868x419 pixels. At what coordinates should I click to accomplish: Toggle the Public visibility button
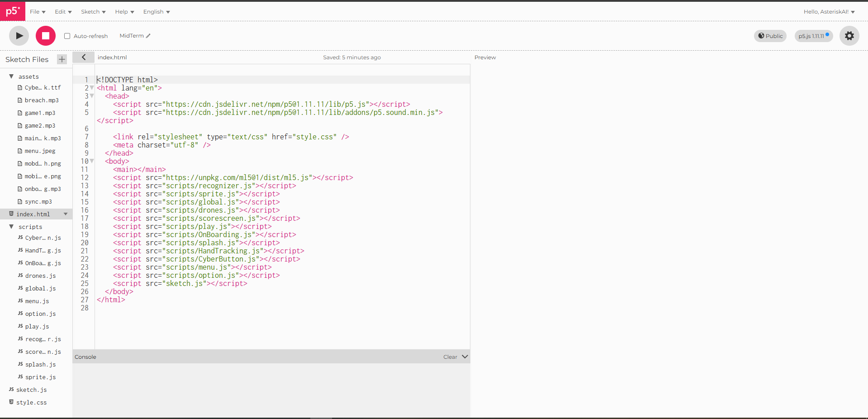pyautogui.click(x=770, y=36)
